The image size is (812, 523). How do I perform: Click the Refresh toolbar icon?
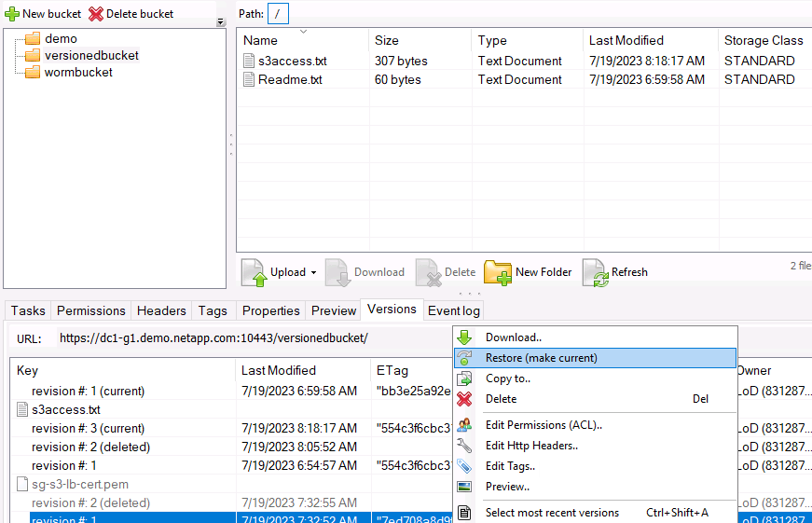click(x=596, y=272)
